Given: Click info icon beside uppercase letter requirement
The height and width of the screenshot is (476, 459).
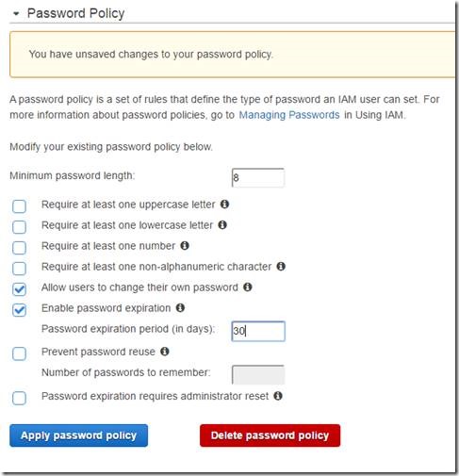Looking at the screenshot, I should pos(224,205).
